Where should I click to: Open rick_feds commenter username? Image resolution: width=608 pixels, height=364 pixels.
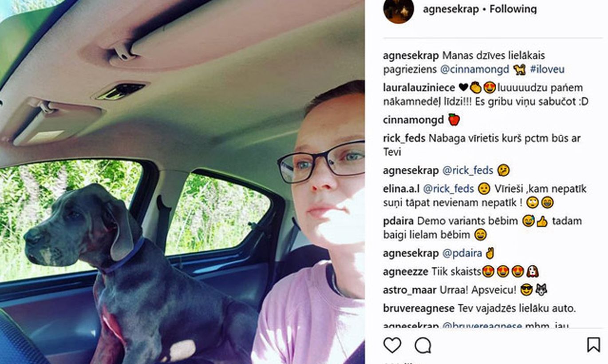pyautogui.click(x=404, y=138)
